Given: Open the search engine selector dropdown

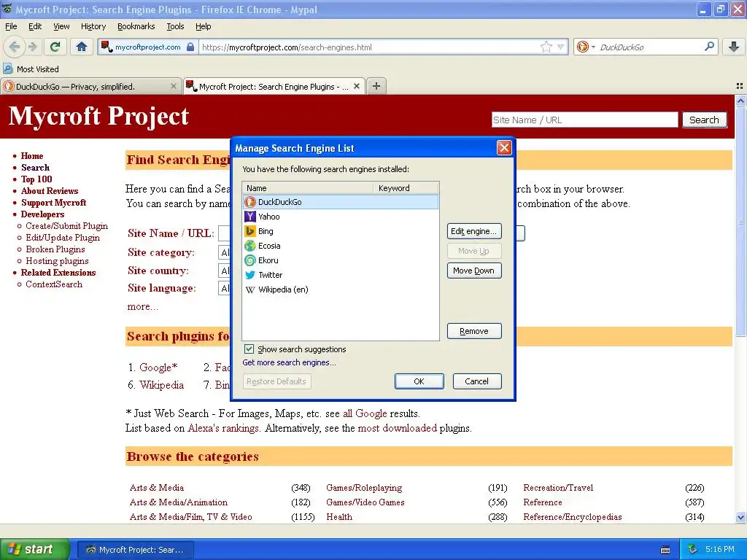Looking at the screenshot, I should [x=586, y=47].
